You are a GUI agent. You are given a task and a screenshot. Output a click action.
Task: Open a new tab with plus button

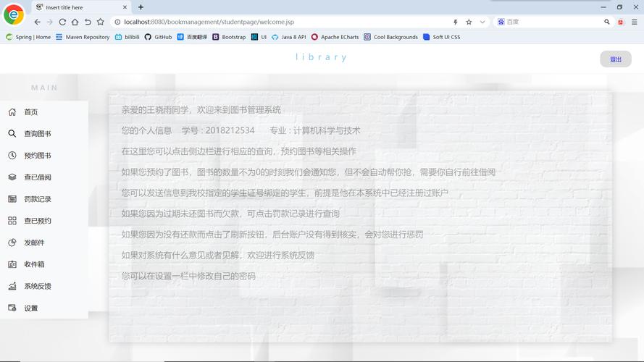[x=141, y=7]
